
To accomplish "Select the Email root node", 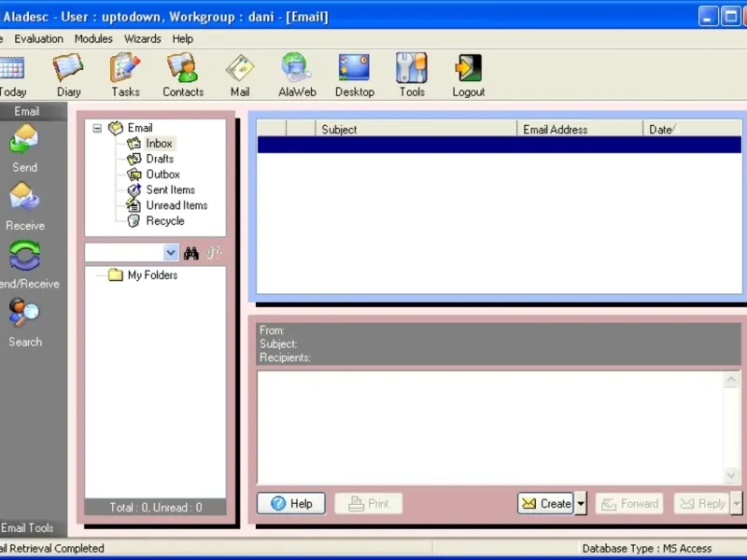I will click(139, 128).
